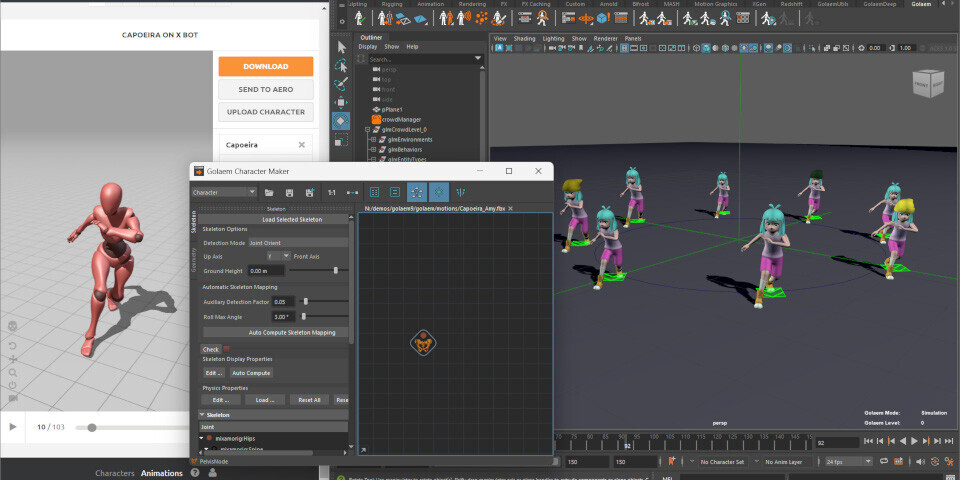Image resolution: width=960 pixels, height=480 pixels.
Task: Open the Up Axis Y dropdown
Action: pyautogui.click(x=278, y=256)
